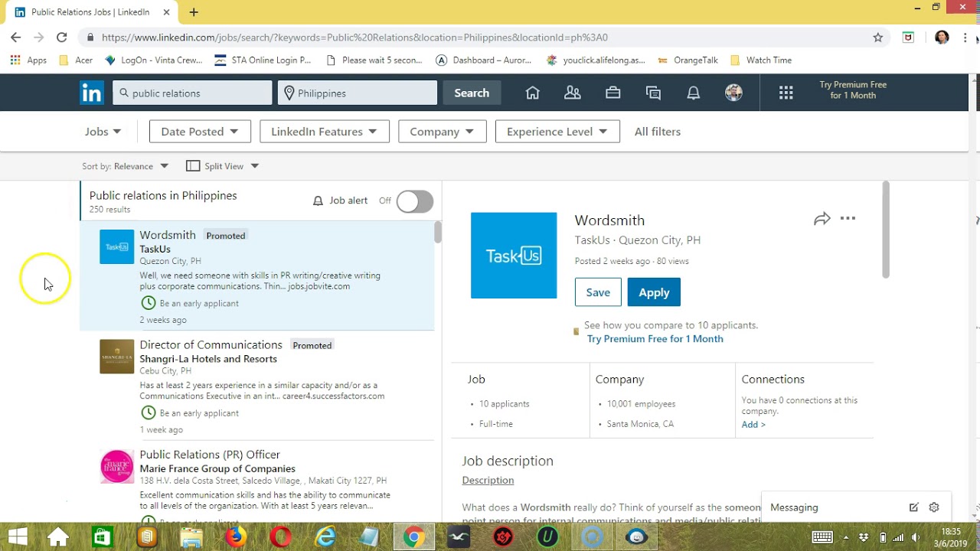Open All filters

[x=658, y=132]
